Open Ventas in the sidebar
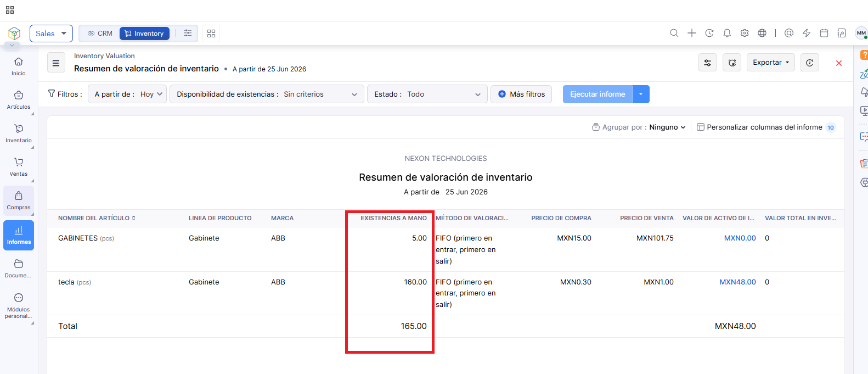This screenshot has width=868, height=374. [19, 167]
